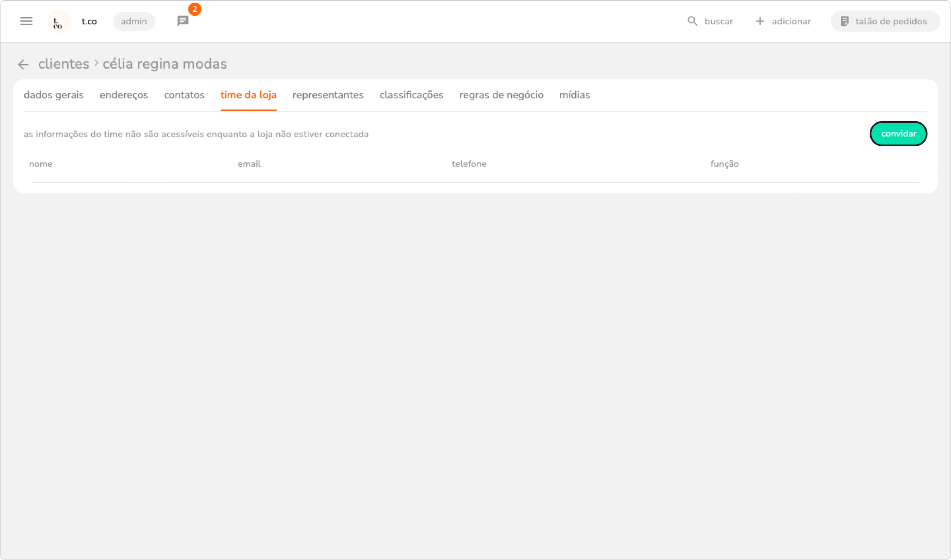Image resolution: width=951 pixels, height=560 pixels.
Task: Select the contatos tab
Action: tap(184, 95)
